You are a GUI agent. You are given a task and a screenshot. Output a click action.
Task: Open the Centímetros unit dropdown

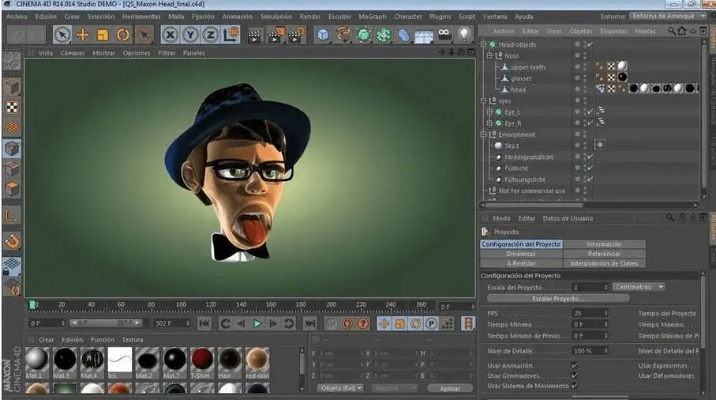[638, 287]
